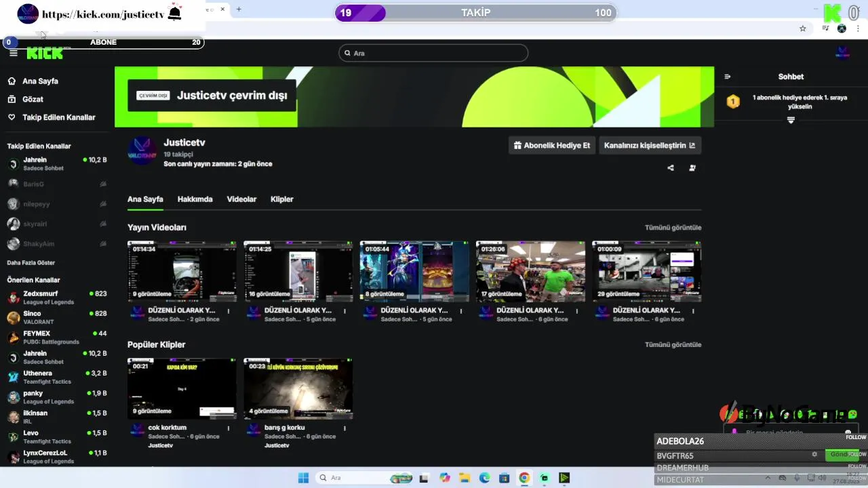Switch to the Klipler tab

281,199
